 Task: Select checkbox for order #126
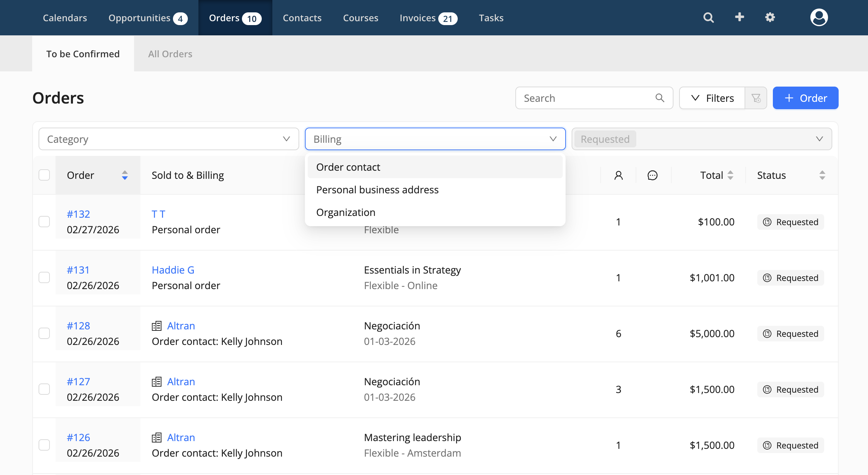pyautogui.click(x=44, y=445)
